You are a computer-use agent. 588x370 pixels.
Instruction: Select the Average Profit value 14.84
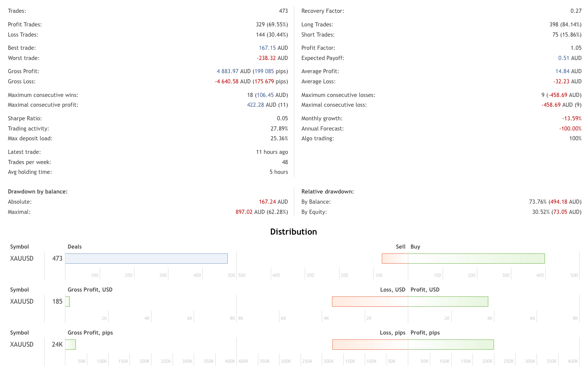click(562, 71)
